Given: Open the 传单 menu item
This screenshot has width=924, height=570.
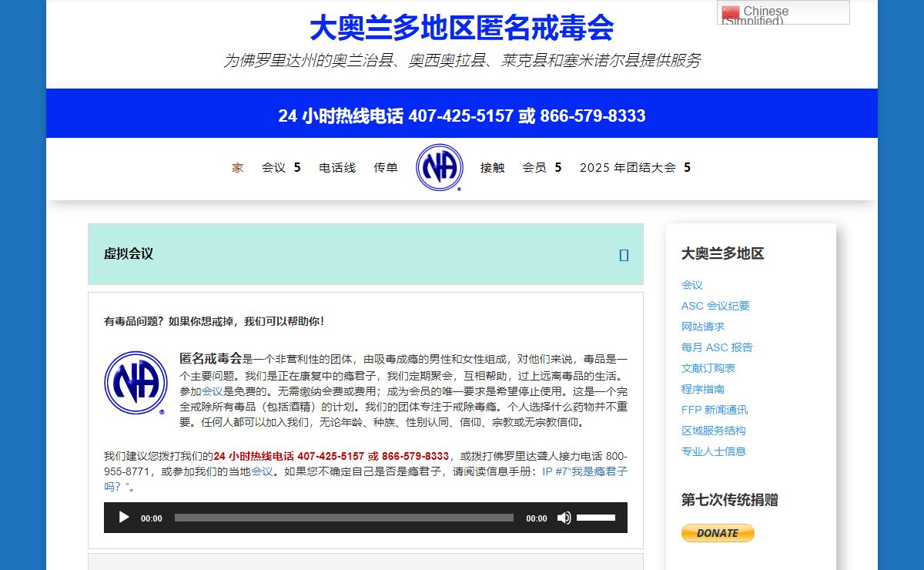Looking at the screenshot, I should pos(386,167).
